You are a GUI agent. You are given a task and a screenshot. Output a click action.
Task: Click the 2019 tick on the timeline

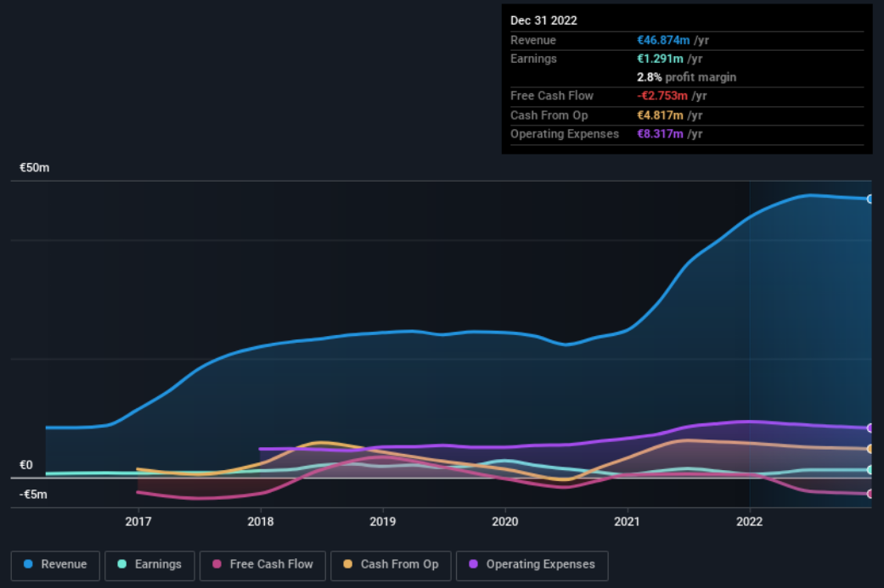coord(383,522)
